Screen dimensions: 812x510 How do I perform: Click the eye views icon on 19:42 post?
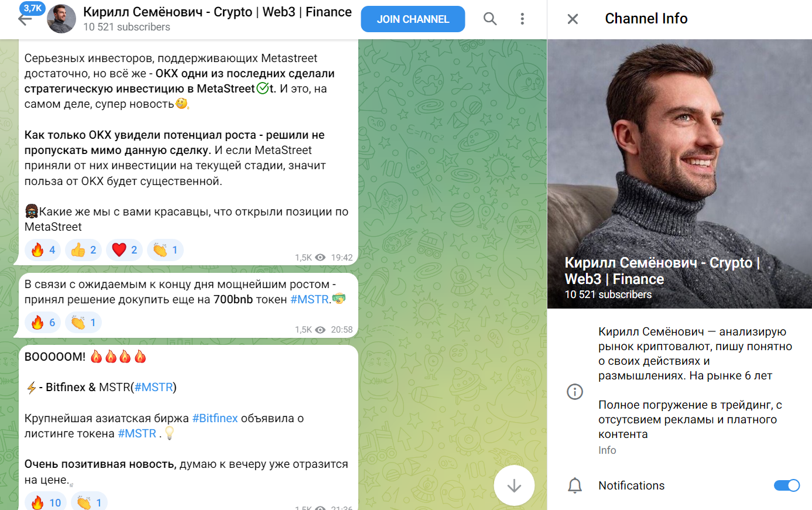click(x=320, y=258)
